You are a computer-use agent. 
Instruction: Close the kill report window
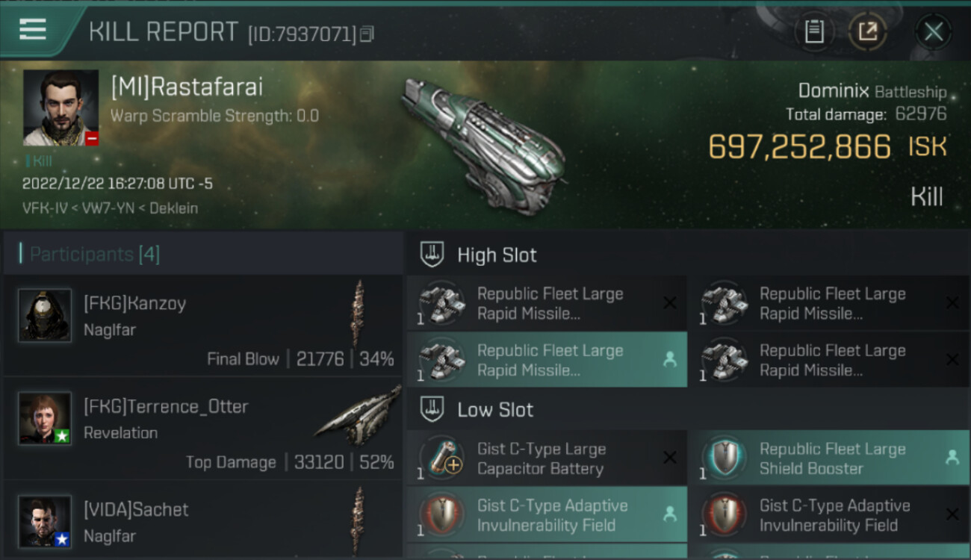(x=933, y=31)
